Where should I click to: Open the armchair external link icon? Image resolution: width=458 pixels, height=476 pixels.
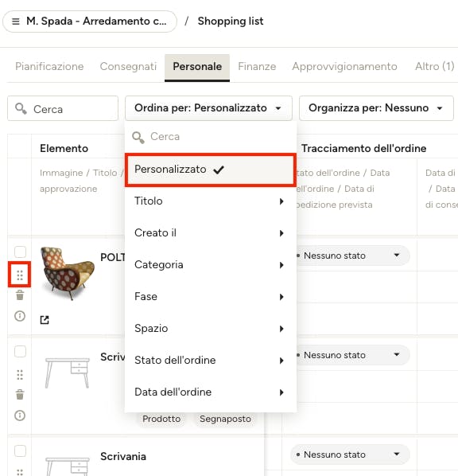click(x=45, y=320)
